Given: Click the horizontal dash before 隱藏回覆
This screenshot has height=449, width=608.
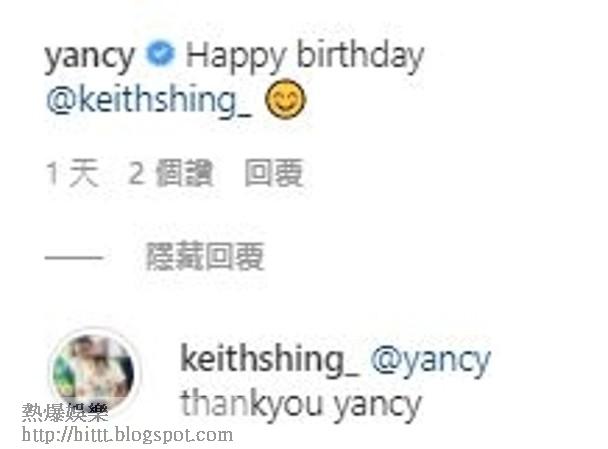Looking at the screenshot, I should 74,257.
